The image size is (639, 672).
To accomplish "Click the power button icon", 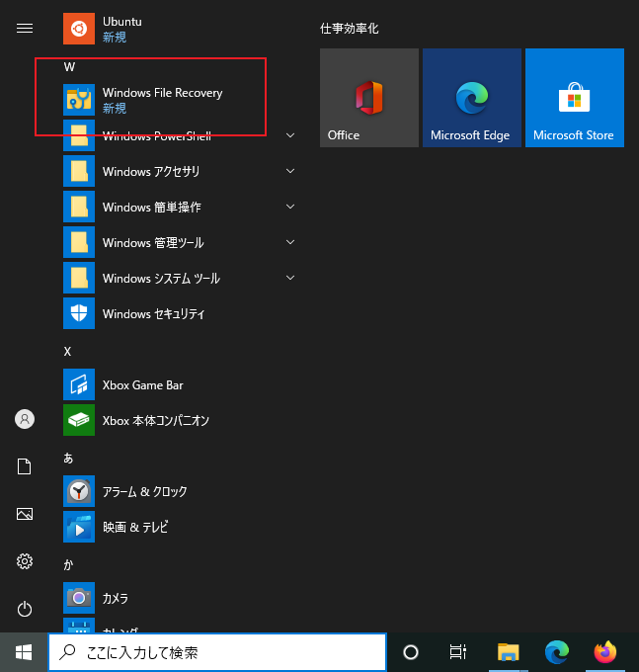I will click(25, 609).
